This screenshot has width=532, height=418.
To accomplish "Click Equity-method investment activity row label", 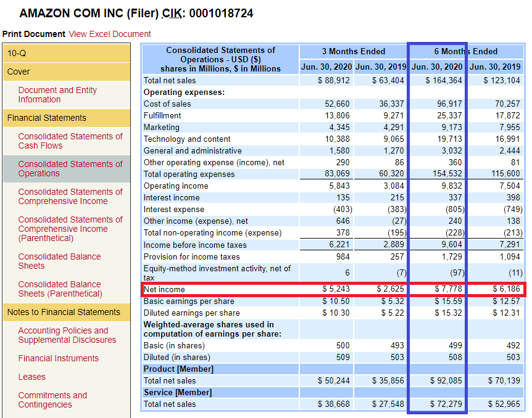I will (217, 273).
